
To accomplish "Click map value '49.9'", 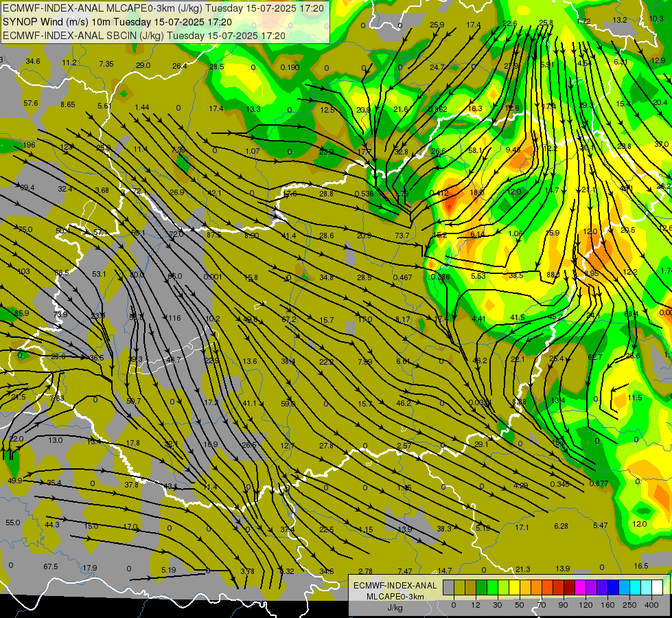I will click(x=15, y=481).
